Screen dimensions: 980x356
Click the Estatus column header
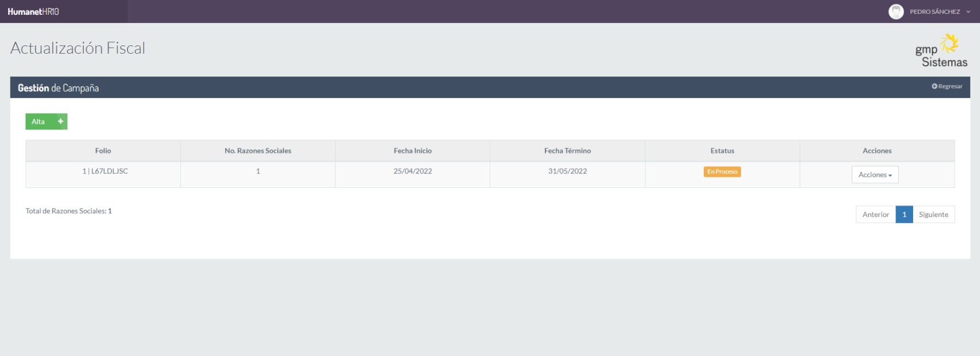(x=722, y=151)
